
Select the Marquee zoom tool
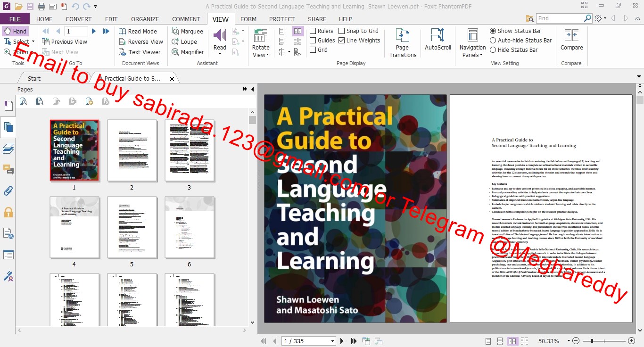coord(187,31)
